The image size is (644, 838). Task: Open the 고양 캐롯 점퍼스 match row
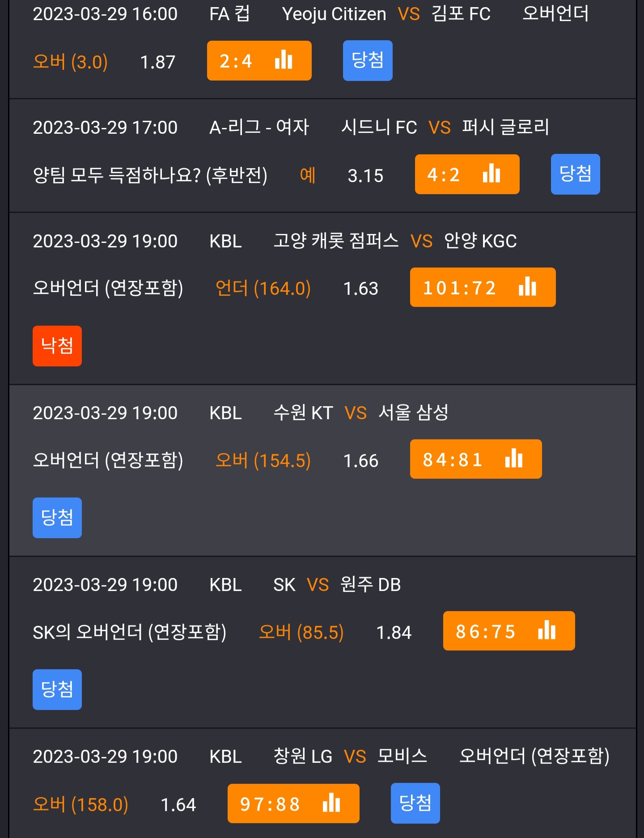[322, 298]
